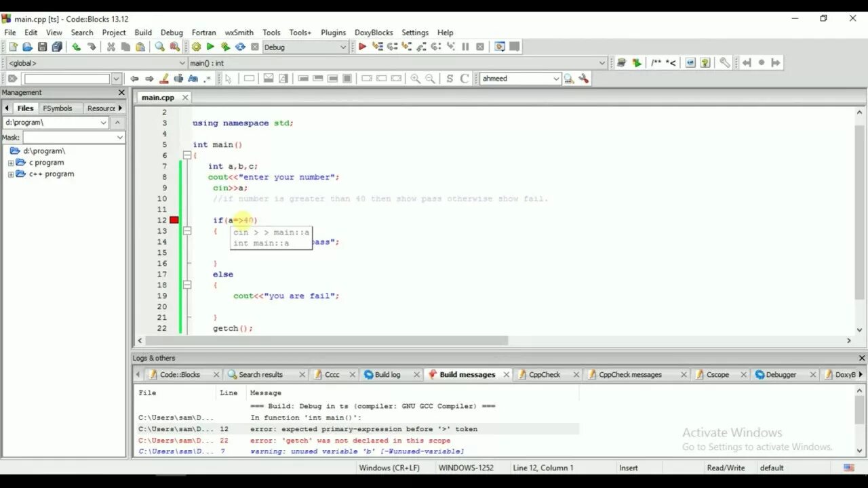Click the editor horizontal scrollbar

[326, 341]
